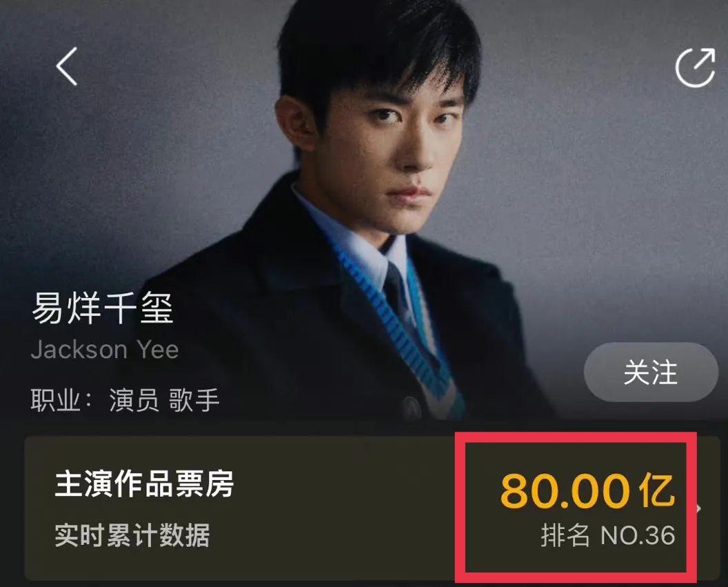Tap the 职业 label
Image resolution: width=728 pixels, height=587 pixels.
[x=54, y=400]
